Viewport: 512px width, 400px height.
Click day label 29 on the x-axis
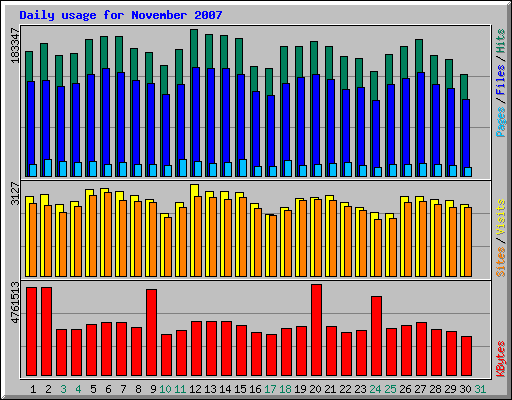450,389
